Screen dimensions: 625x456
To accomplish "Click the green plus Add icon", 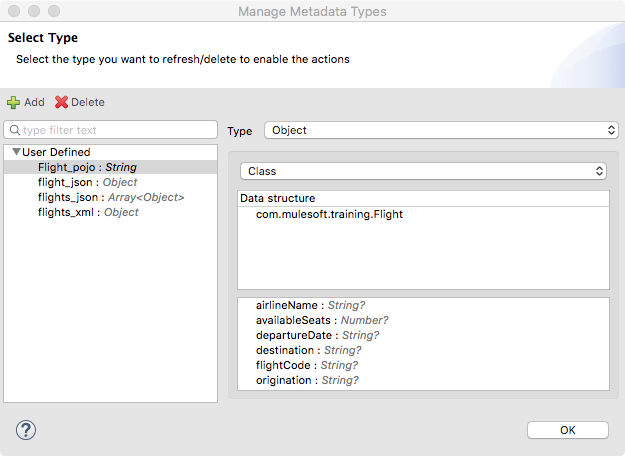I will (x=13, y=102).
